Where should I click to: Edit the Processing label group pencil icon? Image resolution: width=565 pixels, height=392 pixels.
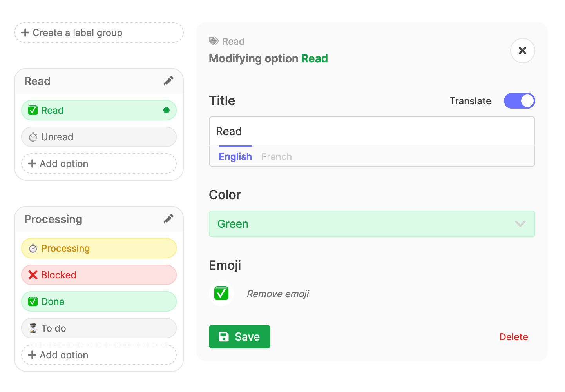(168, 219)
